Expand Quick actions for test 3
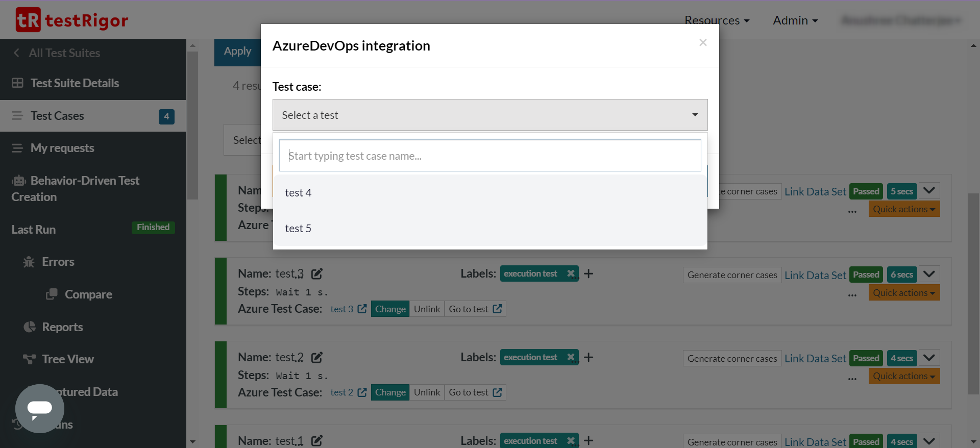 (903, 293)
